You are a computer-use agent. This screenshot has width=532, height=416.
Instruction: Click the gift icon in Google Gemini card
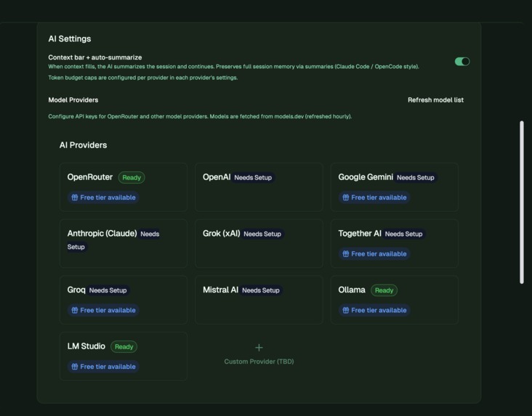click(346, 197)
